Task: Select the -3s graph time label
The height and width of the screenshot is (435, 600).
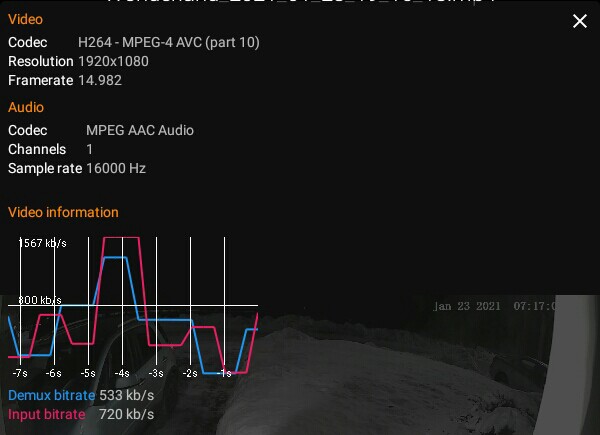Action: click(156, 373)
